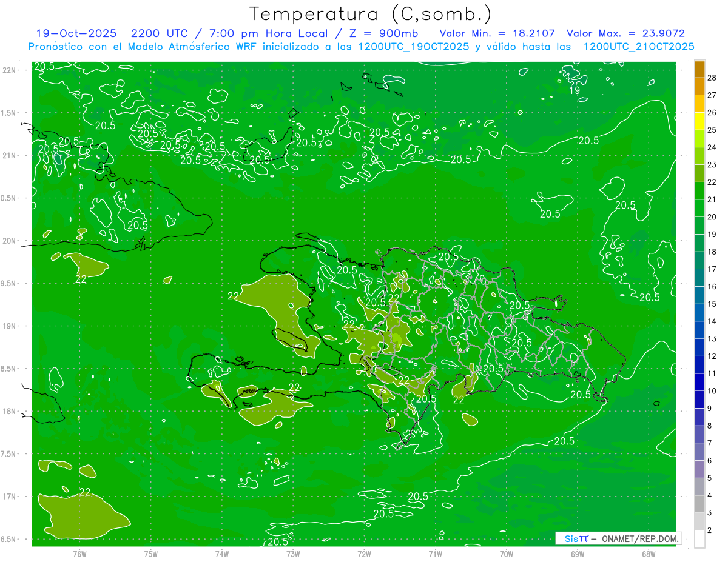Click 'Valor Min. = 18.2107' value
This screenshot has height=562, width=728.
(x=497, y=34)
